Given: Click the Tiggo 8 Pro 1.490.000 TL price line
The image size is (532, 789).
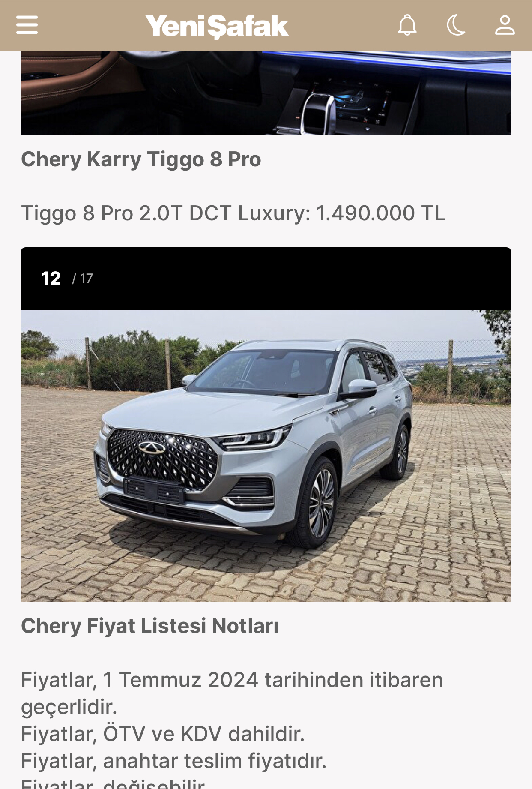Looking at the screenshot, I should 233,213.
